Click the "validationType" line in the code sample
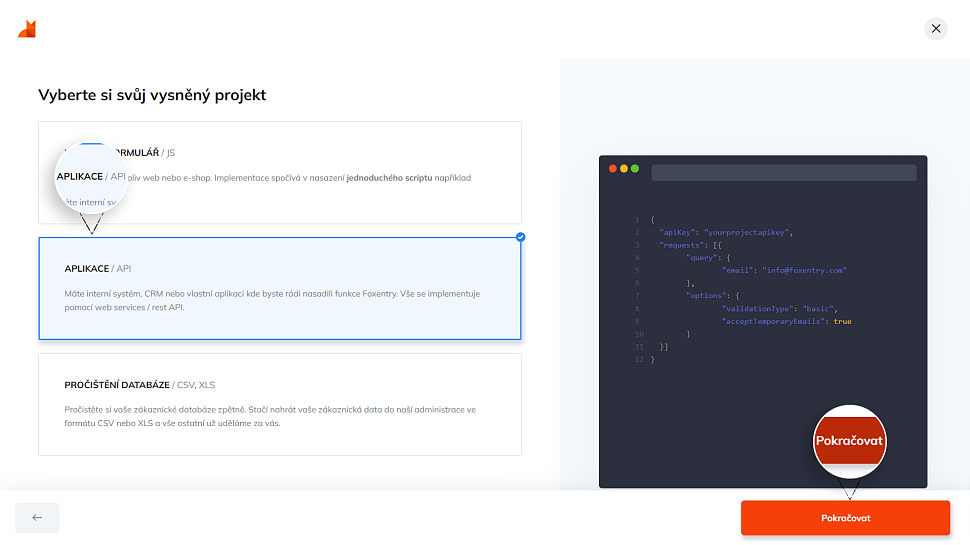This screenshot has width=970, height=545. [x=756, y=309]
